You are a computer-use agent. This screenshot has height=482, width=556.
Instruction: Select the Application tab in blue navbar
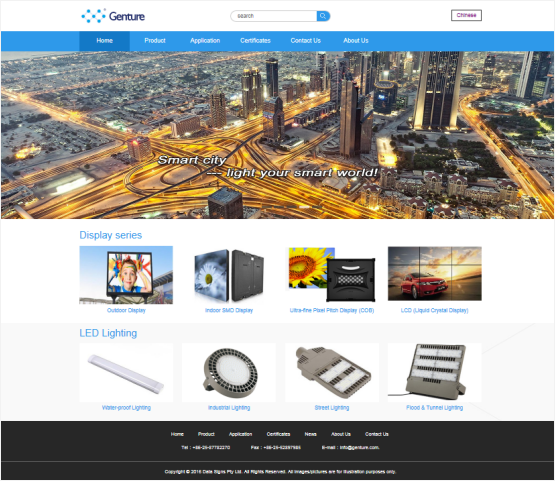pos(205,41)
